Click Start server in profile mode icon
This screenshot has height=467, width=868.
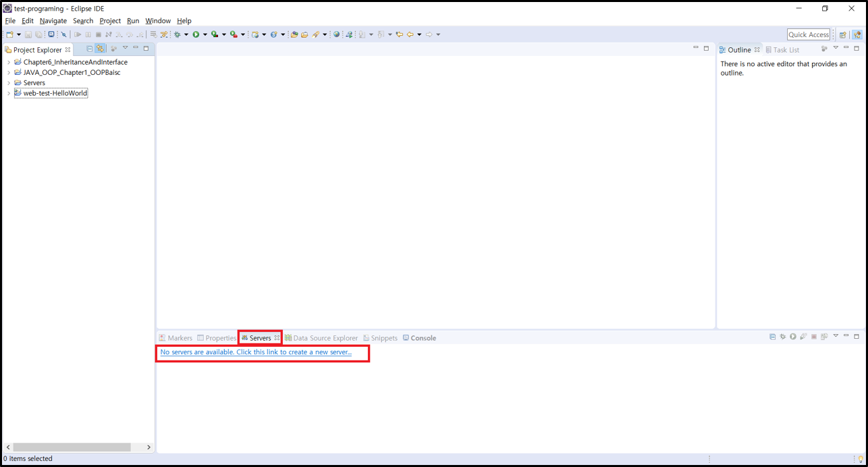click(803, 336)
